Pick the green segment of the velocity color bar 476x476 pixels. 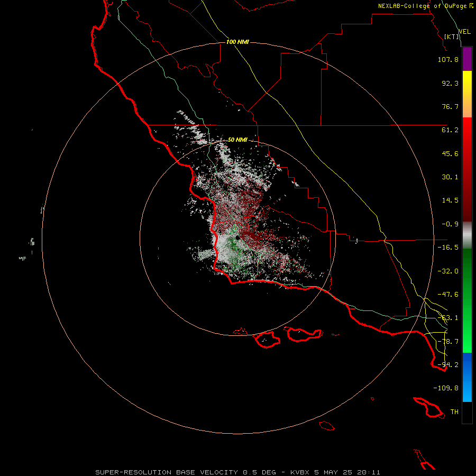tap(467, 300)
